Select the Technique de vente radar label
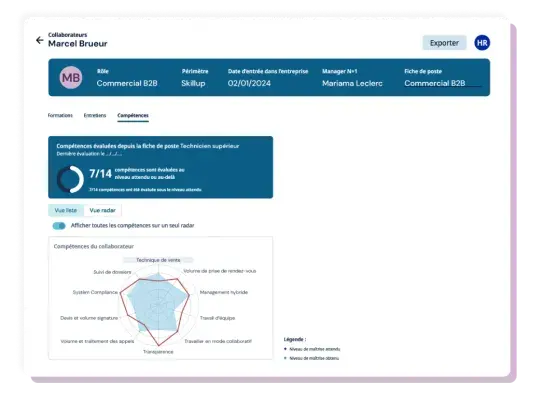The image size is (541, 400). point(158,260)
